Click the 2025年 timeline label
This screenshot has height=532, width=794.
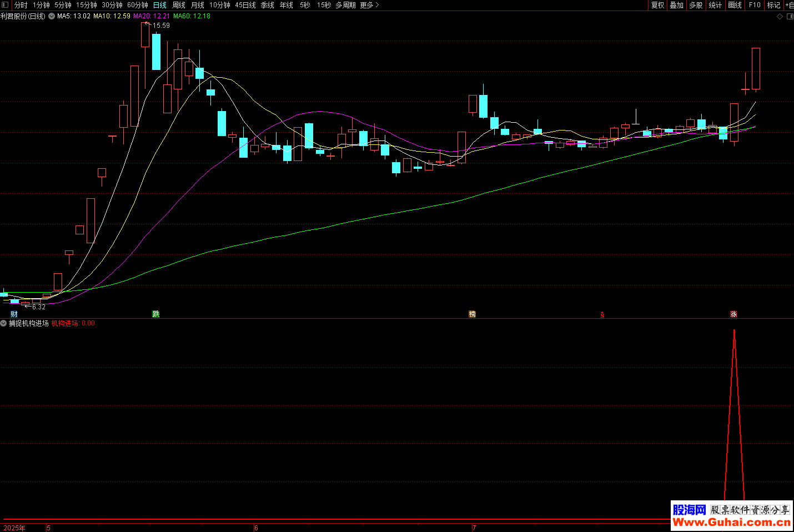14,528
